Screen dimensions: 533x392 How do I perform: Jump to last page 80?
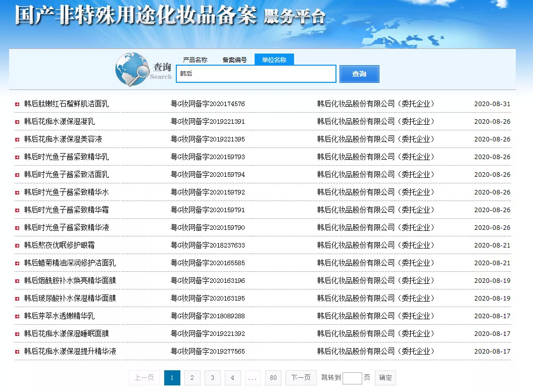tap(273, 378)
